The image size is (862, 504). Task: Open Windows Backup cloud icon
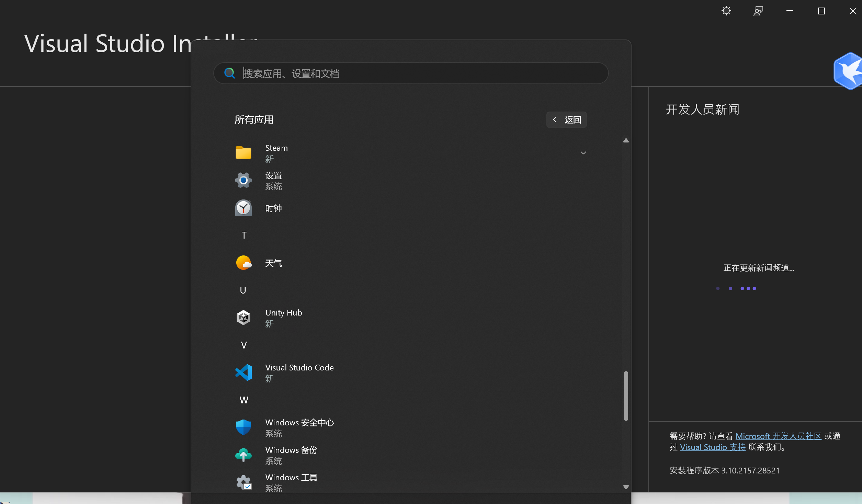(x=243, y=455)
